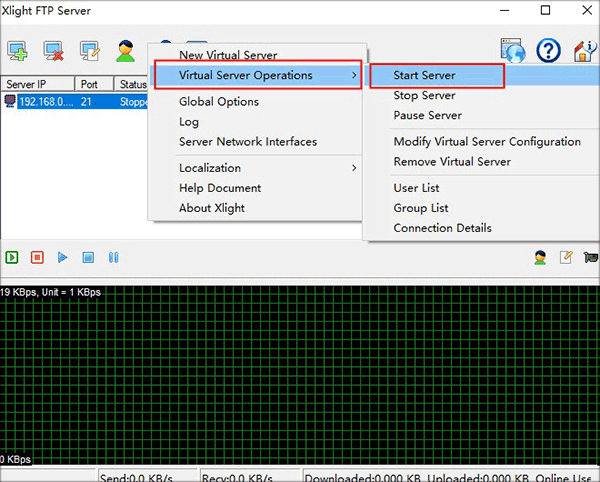Click the modify virtual server config icon
600x482 pixels.
[x=90, y=51]
